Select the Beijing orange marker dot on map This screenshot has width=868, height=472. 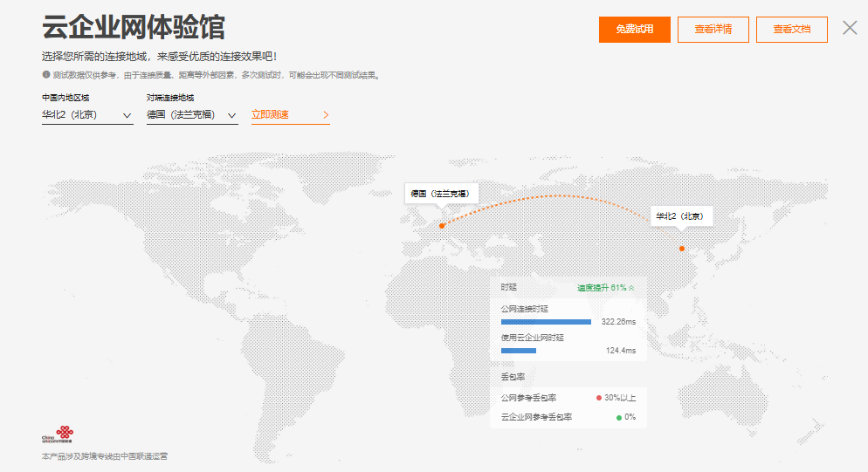pos(682,248)
